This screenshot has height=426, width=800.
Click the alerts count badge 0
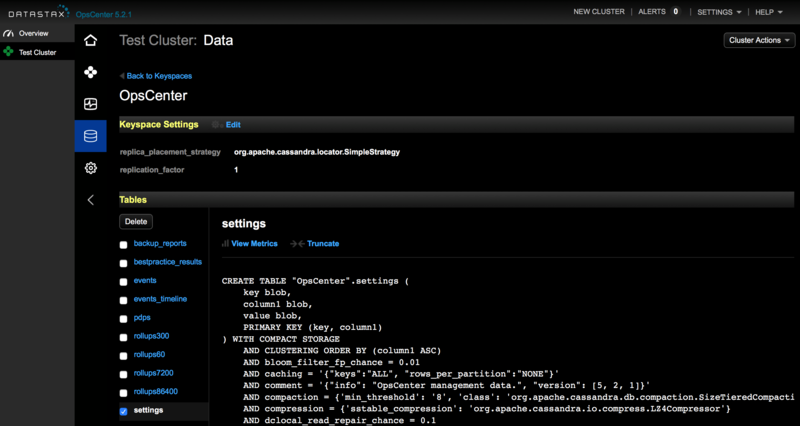(x=676, y=12)
